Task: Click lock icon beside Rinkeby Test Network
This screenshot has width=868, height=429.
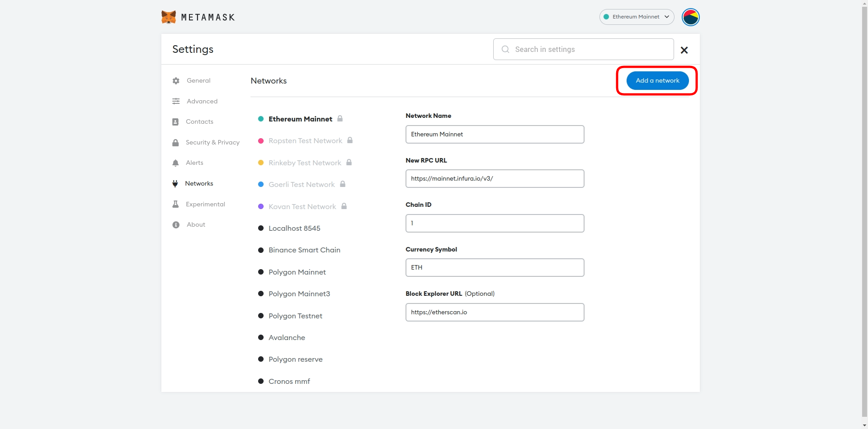Action: point(349,162)
